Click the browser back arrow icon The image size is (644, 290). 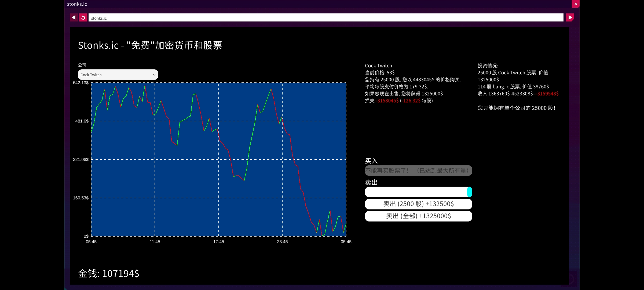[74, 17]
